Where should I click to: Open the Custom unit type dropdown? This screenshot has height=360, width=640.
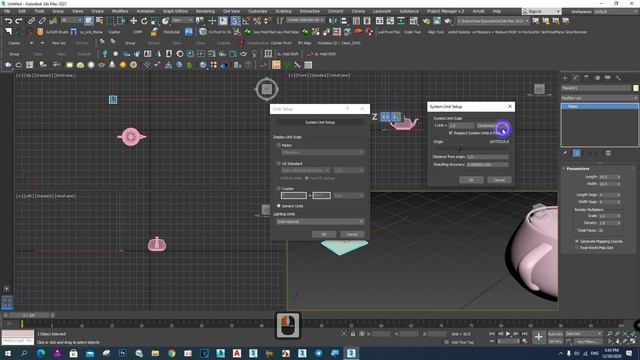349,196
